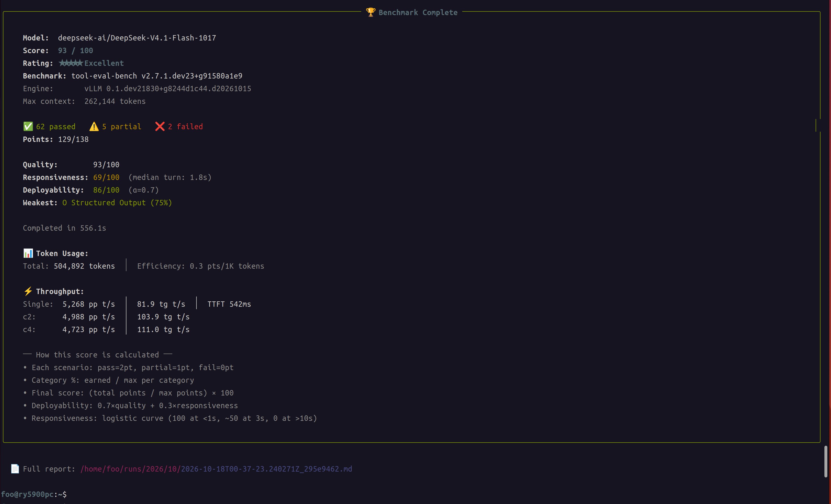831x504 pixels.
Task: Click the Single 5,268 pp t/s value
Action: click(89, 304)
